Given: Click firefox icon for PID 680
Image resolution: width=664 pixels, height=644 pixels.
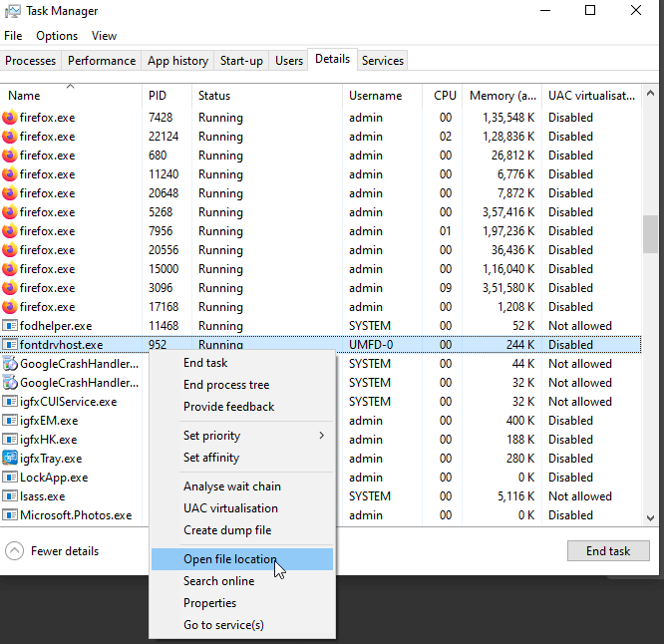Looking at the screenshot, I should pos(10,156).
